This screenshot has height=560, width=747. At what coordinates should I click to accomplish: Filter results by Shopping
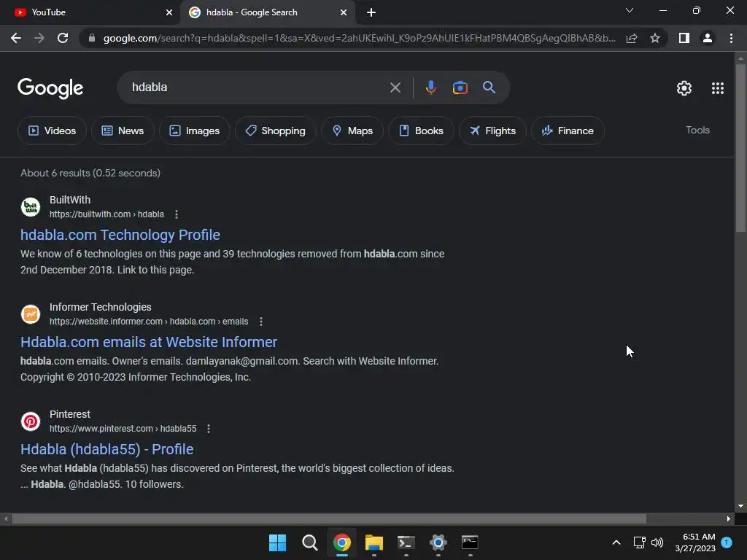point(275,131)
